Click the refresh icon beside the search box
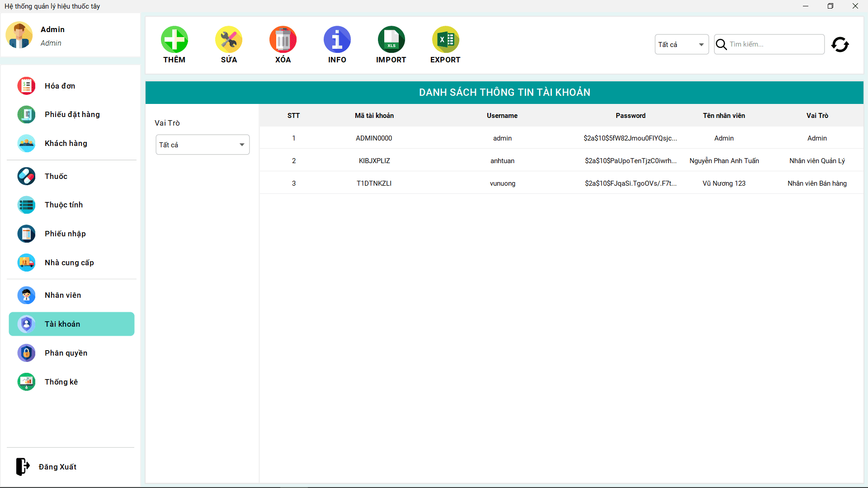Viewport: 868px width, 488px height. [x=840, y=44]
